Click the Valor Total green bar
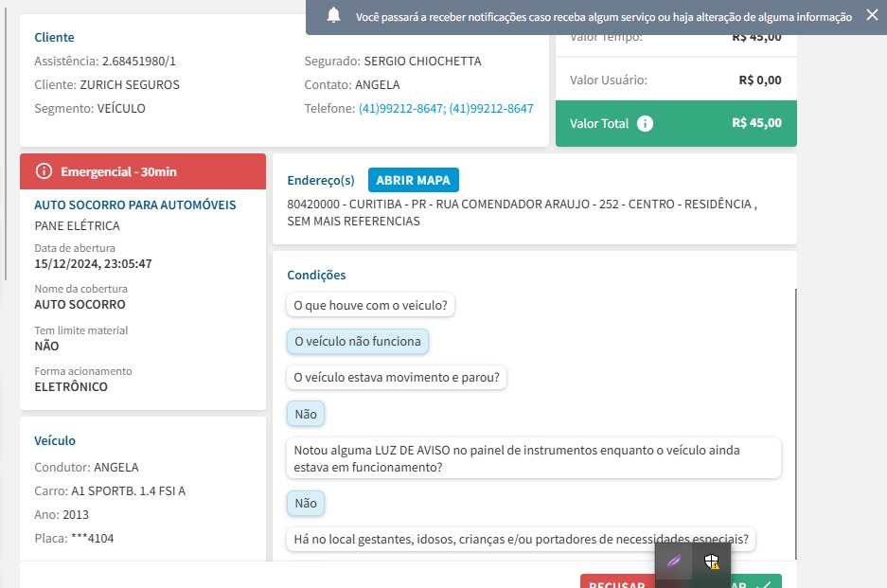The height and width of the screenshot is (588, 887). 676,123
